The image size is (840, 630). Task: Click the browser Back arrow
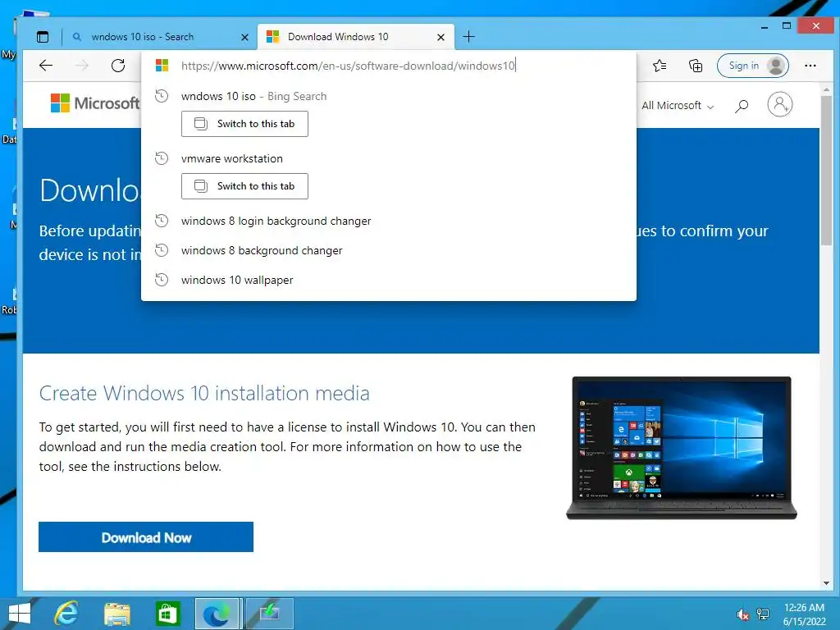click(46, 66)
